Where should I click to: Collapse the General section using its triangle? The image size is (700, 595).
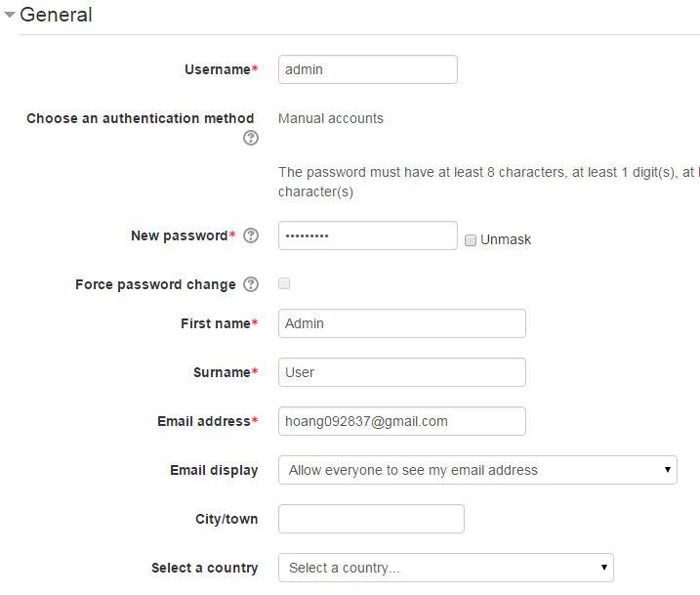(10, 16)
